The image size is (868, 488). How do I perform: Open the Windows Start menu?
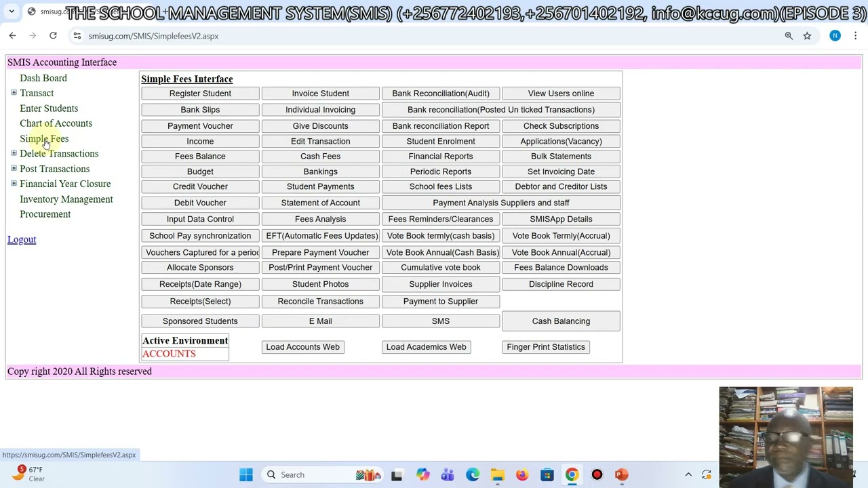tap(245, 474)
